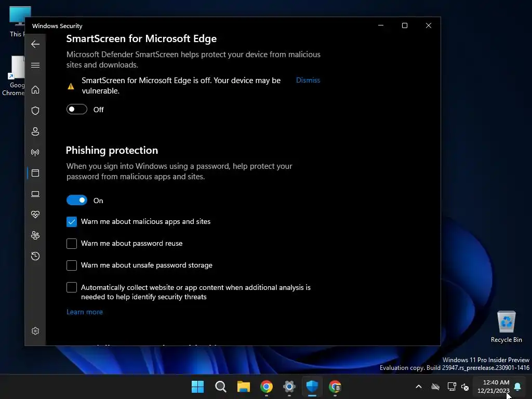
Task: Open the notification bell icon
Action: 518,387
